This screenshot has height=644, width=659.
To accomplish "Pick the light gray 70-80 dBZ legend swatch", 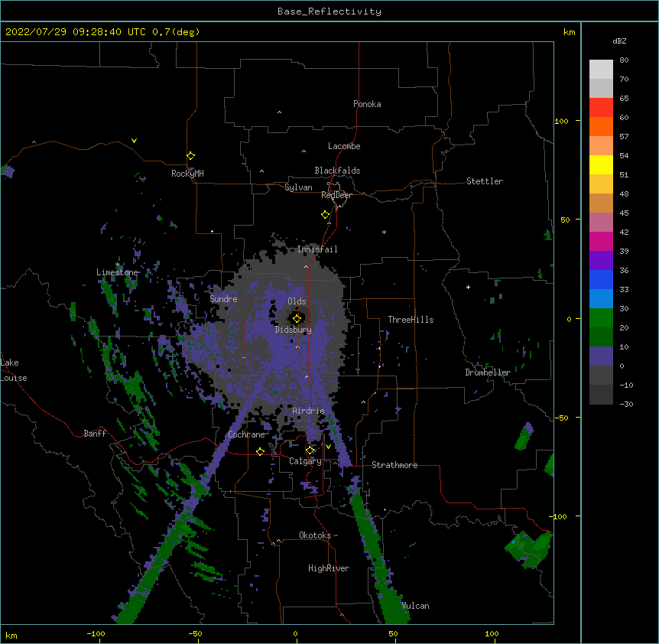I will tap(601, 70).
